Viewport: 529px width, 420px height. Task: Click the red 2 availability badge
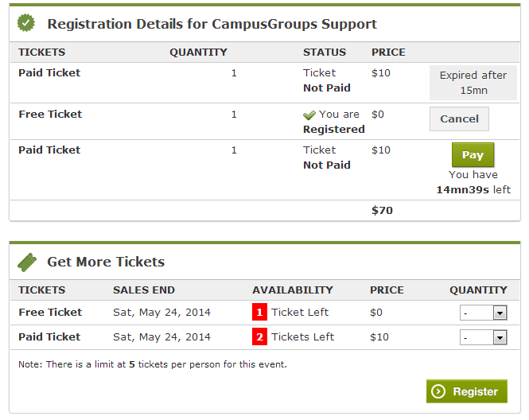coord(259,336)
